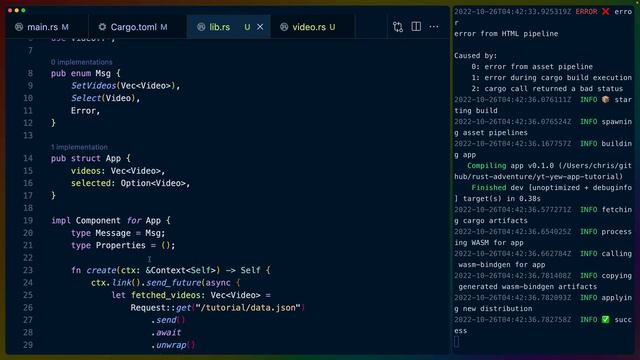Click the red ERROR label in terminal

click(586, 11)
